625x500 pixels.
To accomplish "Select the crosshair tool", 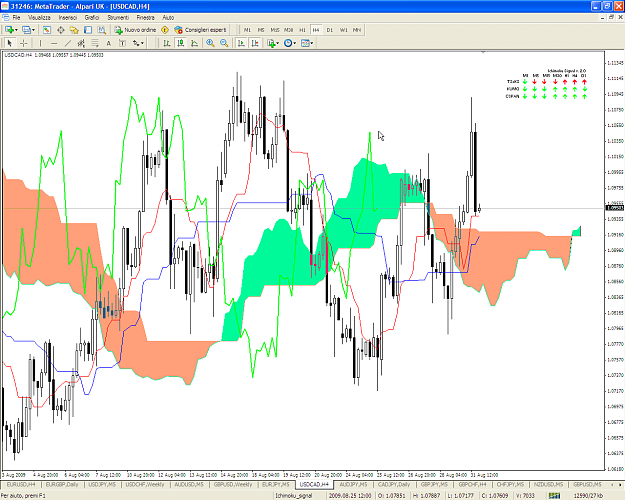I will [24, 43].
